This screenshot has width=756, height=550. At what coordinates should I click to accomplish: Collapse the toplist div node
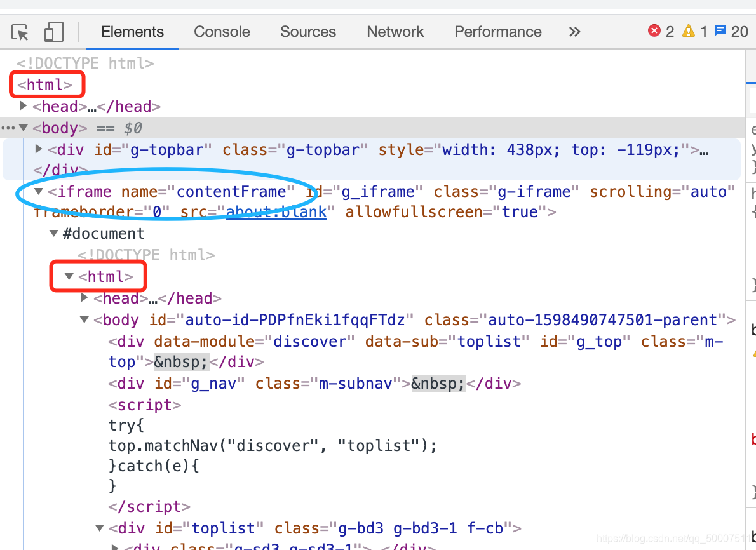(100, 528)
